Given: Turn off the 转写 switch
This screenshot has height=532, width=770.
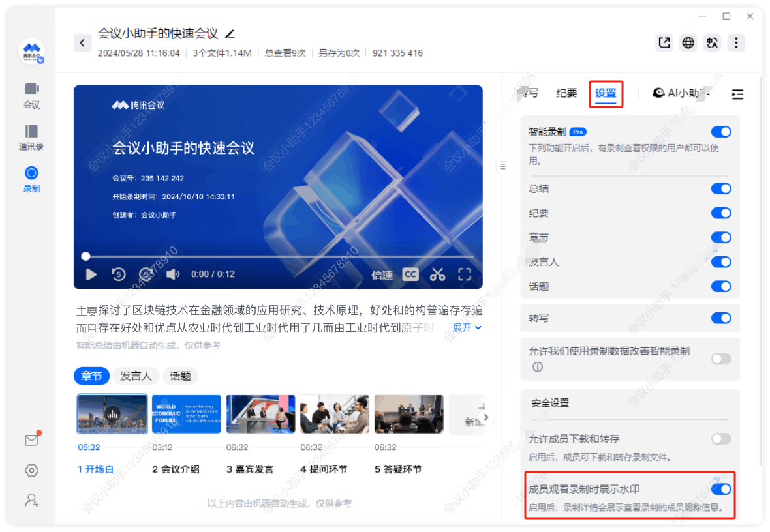Looking at the screenshot, I should 720,318.
